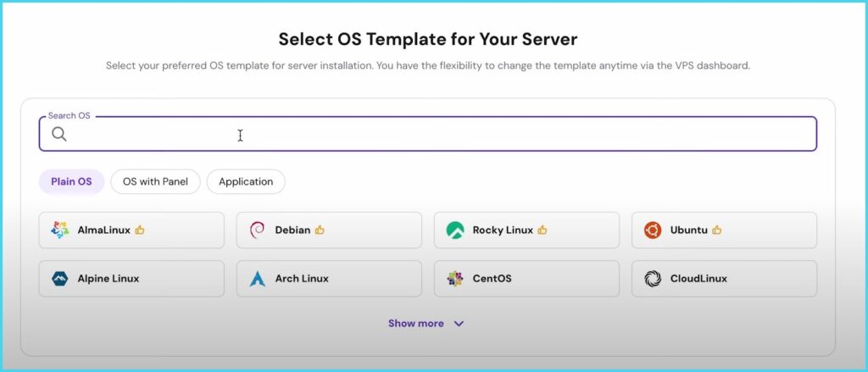Click the search magnifier icon
The image size is (868, 372).
59,134
